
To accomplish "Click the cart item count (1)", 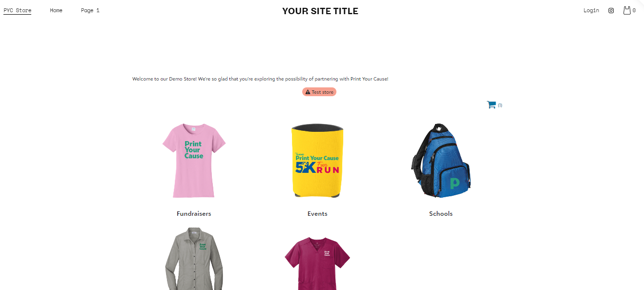I will point(500,105).
